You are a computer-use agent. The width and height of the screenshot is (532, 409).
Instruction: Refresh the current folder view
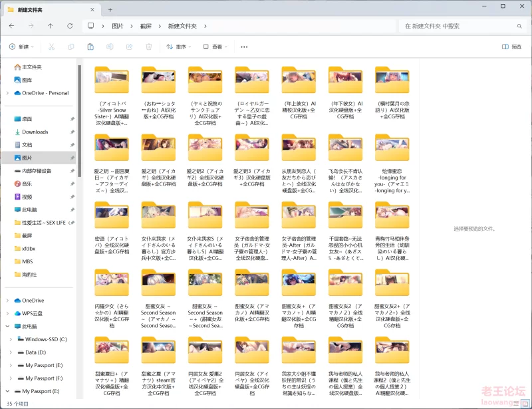tap(70, 26)
